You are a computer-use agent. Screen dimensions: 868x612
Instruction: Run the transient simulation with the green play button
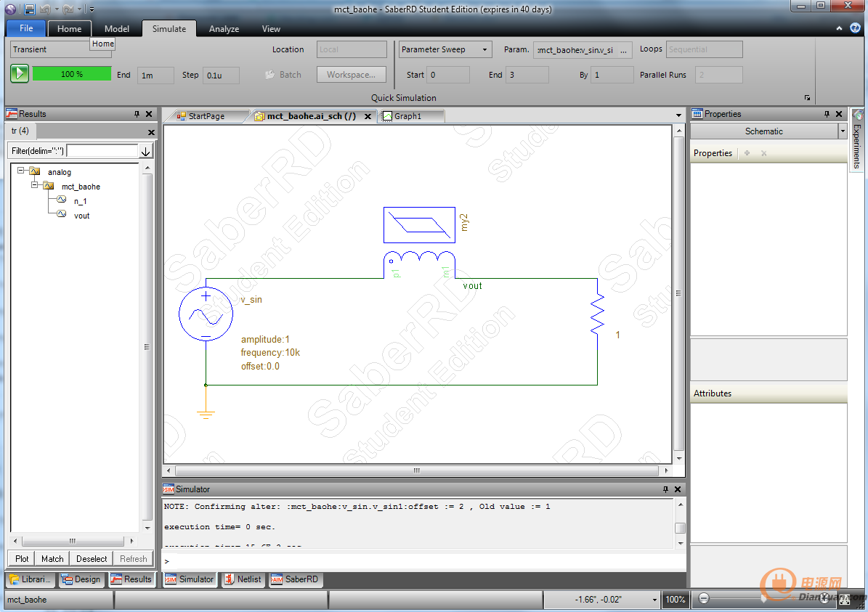20,73
